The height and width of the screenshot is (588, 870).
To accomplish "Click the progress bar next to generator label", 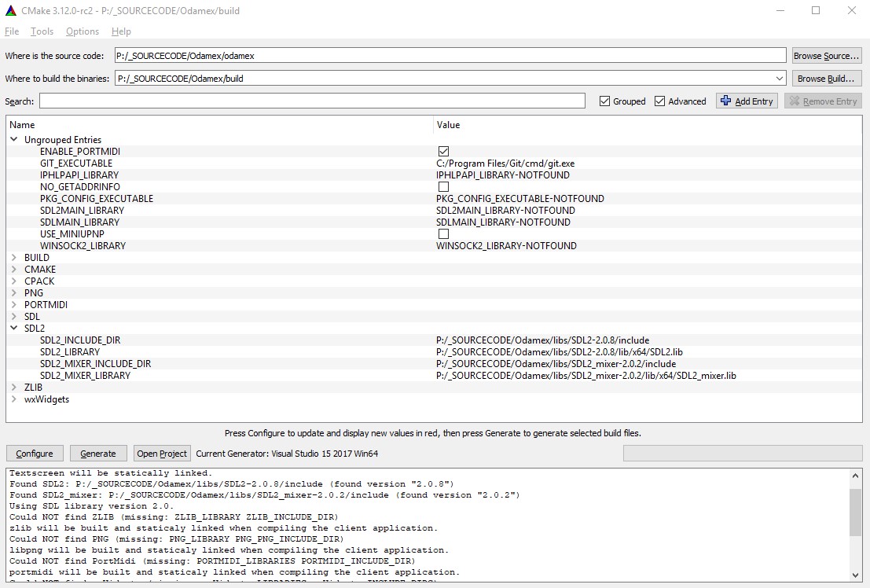I will pos(743,453).
